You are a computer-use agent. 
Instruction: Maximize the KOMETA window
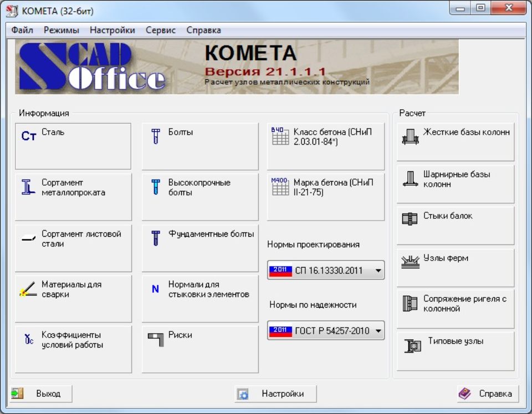[480, 8]
